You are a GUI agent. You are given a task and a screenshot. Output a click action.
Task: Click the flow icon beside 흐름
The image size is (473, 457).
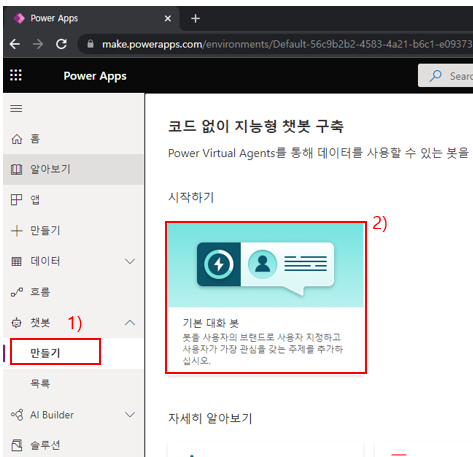pyautogui.click(x=17, y=292)
